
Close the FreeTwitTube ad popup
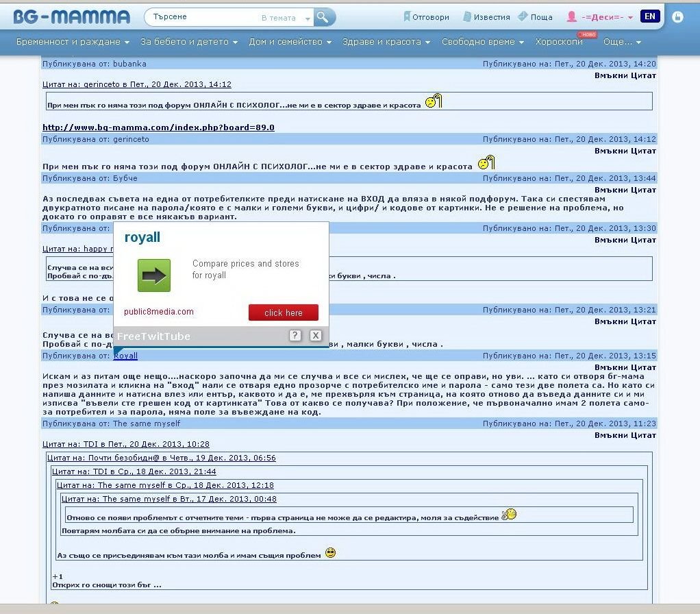(315, 335)
